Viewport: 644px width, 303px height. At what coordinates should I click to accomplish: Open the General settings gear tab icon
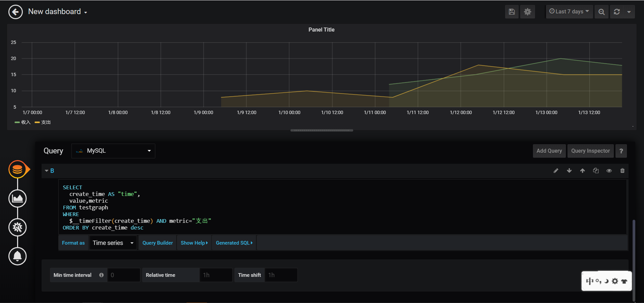point(17,227)
